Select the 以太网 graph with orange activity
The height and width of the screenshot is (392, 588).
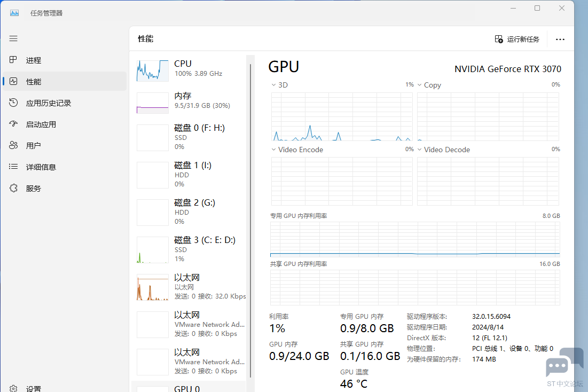tap(153, 287)
